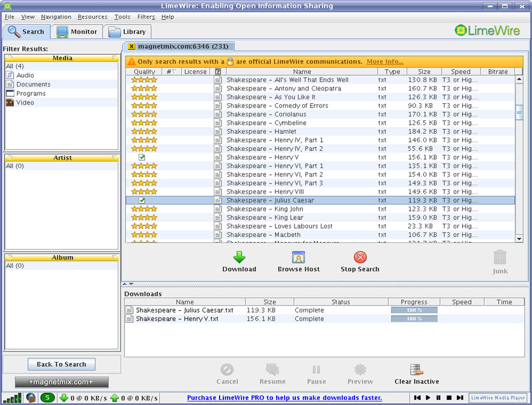532x405 pixels.
Task: Open the Filters menu
Action: pyautogui.click(x=146, y=17)
